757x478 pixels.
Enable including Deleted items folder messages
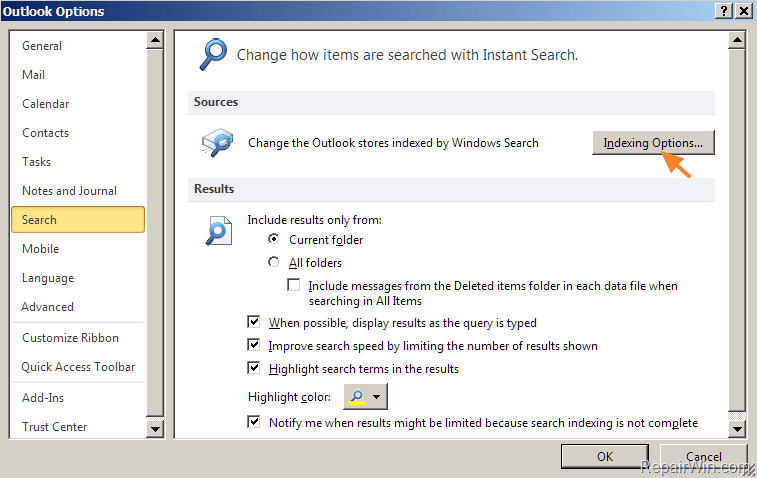294,285
